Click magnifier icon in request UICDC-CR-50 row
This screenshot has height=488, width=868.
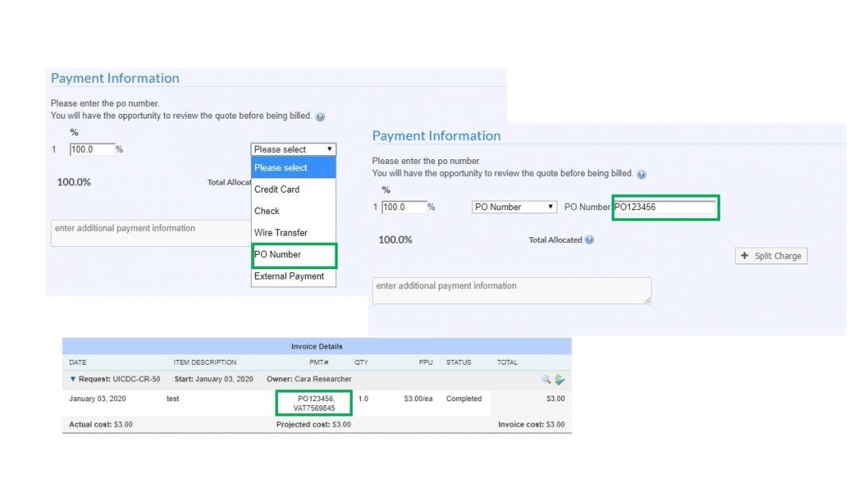(545, 379)
